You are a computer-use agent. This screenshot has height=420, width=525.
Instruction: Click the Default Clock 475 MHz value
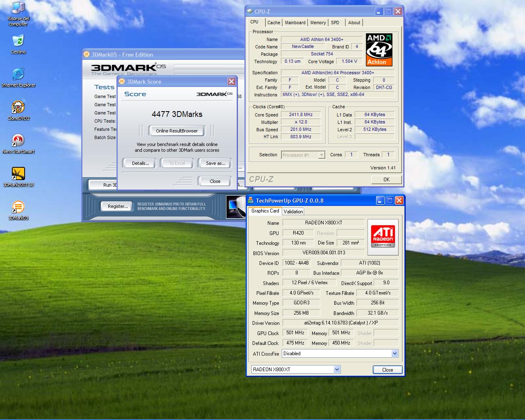(295, 342)
